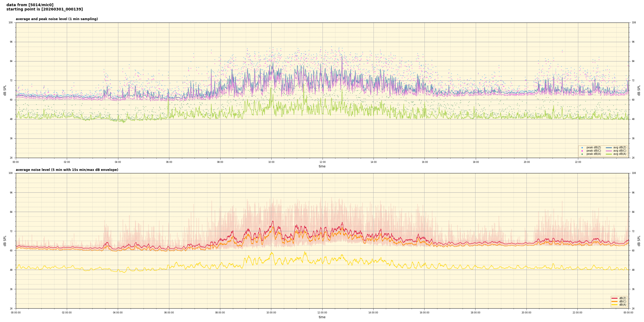Click the title 'average noise level (5 min with 15s min/max dB envelope)'
The height and width of the screenshot is (322, 644).
67,170
